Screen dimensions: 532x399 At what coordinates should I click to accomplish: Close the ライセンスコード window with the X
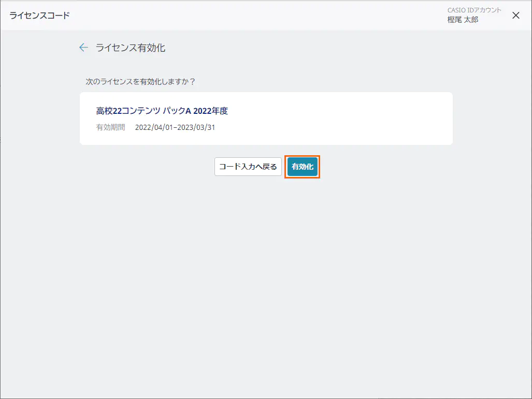pos(515,16)
